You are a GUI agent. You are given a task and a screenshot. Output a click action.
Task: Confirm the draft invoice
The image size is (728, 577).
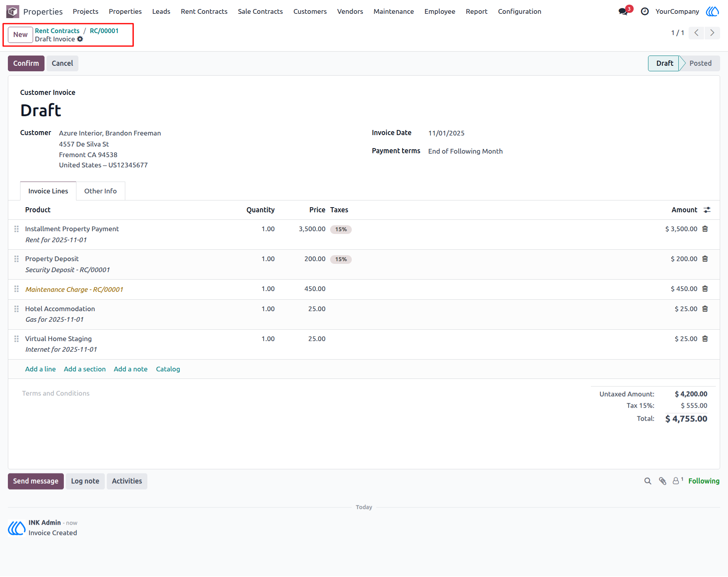26,63
